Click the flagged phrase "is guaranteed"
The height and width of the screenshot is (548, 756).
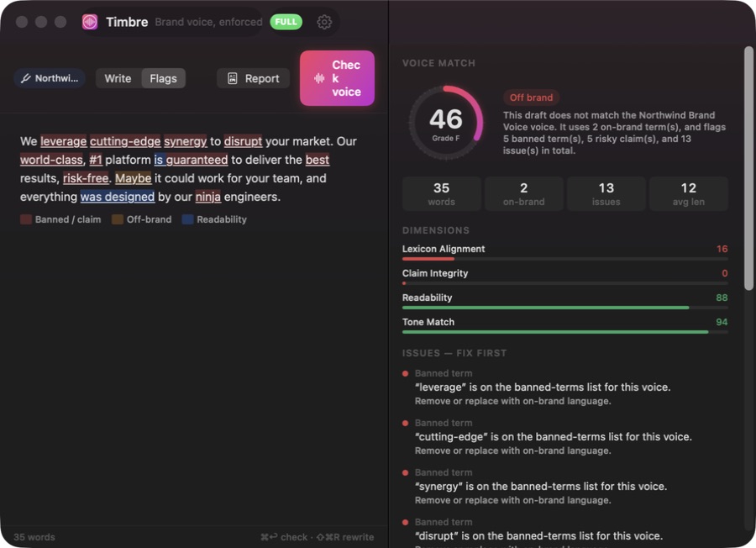tap(191, 160)
